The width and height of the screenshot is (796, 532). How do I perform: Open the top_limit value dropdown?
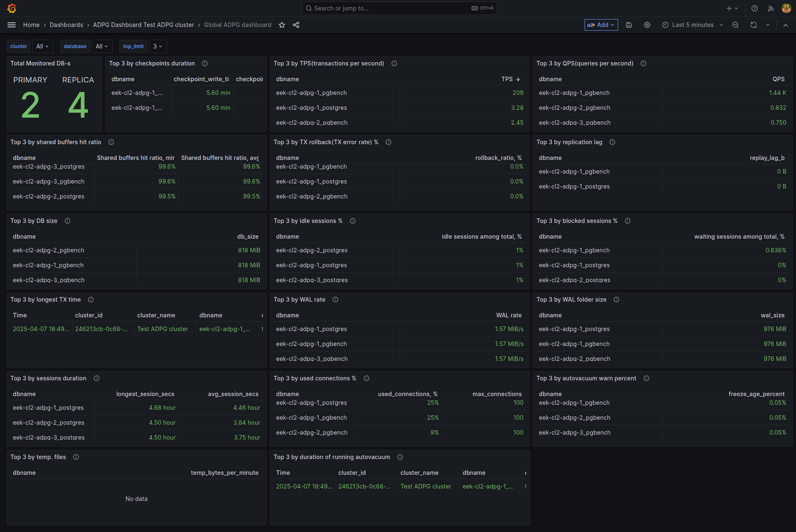(x=158, y=46)
